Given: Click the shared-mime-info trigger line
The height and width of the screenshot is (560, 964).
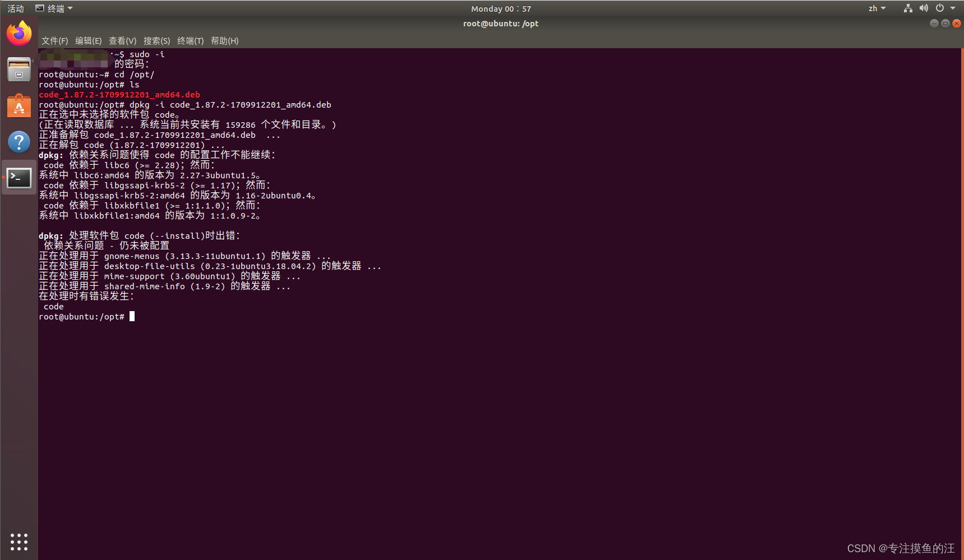Looking at the screenshot, I should [165, 286].
